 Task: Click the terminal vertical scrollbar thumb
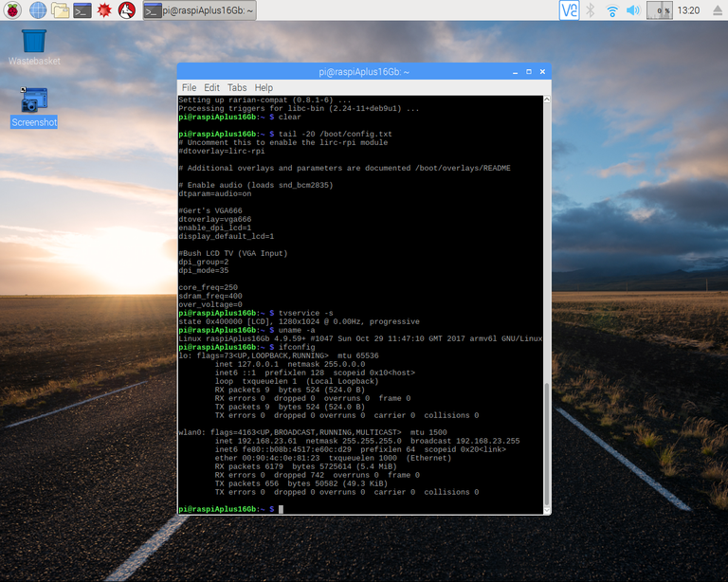547,445
